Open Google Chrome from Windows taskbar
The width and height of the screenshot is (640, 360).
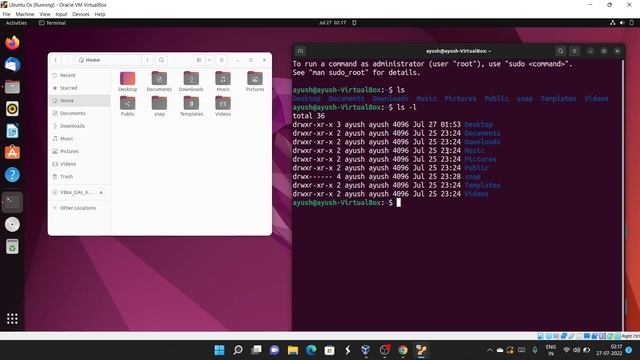[403, 350]
